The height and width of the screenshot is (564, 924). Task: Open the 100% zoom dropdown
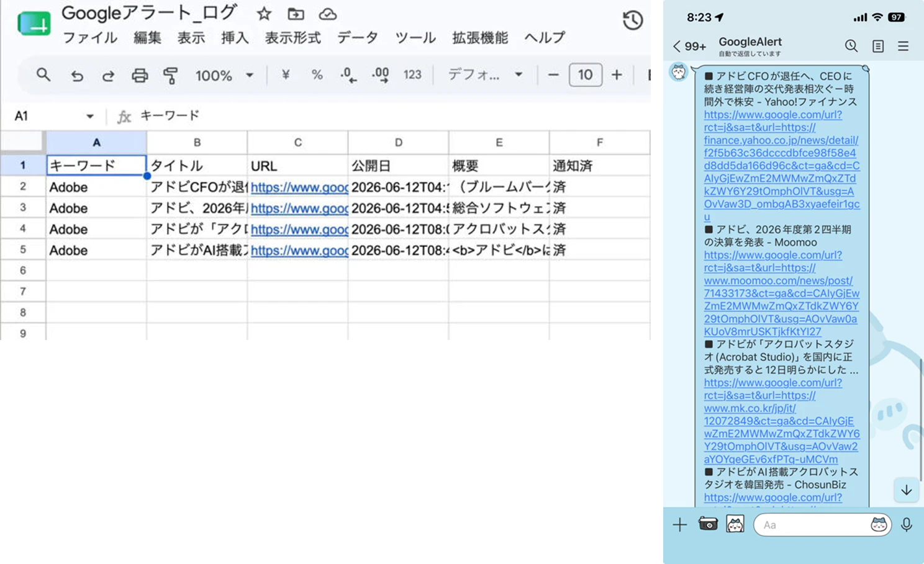coord(224,76)
